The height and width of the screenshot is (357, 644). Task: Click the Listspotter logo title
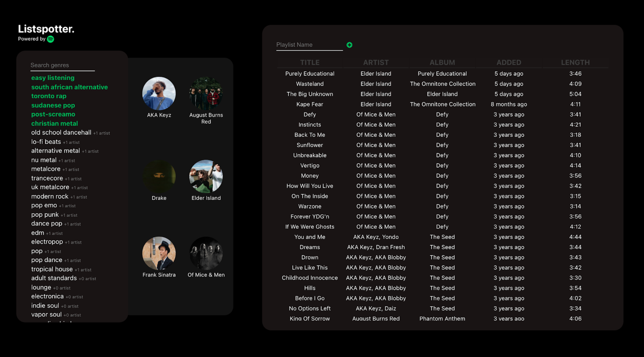[46, 29]
